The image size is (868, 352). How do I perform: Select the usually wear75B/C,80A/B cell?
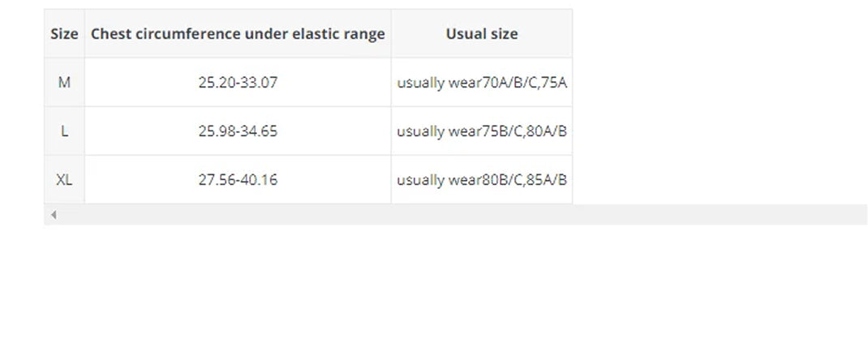[482, 131]
